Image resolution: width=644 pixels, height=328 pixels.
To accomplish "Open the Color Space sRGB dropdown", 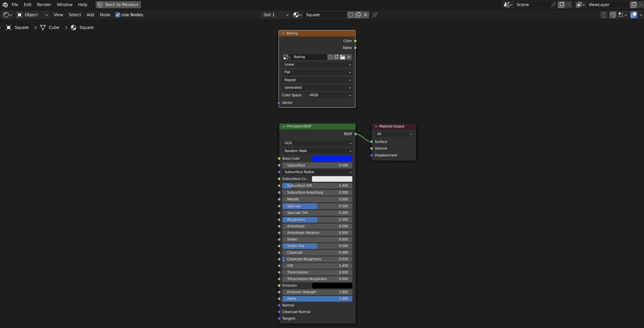I will (329, 95).
